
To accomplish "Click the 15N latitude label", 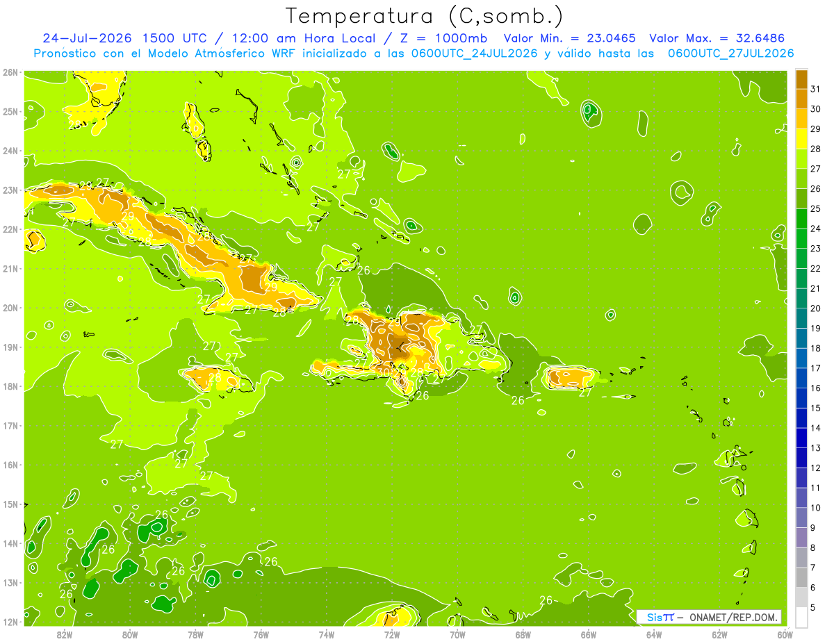I will tap(10, 504).
